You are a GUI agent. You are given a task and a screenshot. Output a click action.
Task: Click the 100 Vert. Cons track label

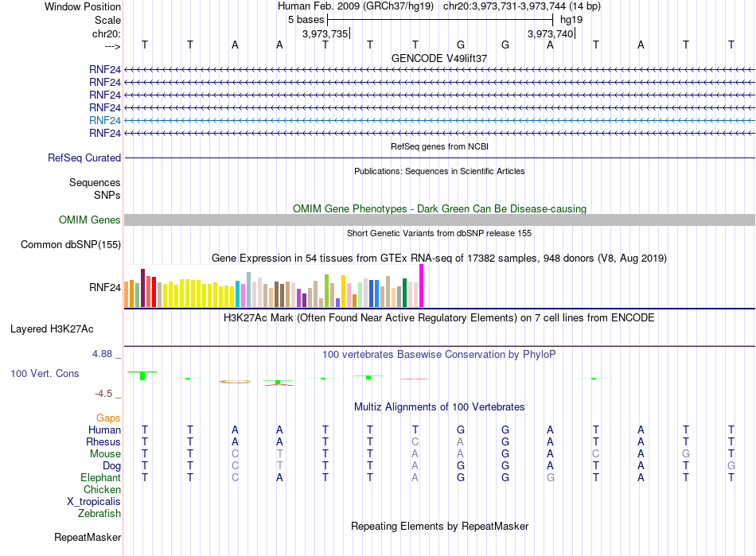click(45, 373)
